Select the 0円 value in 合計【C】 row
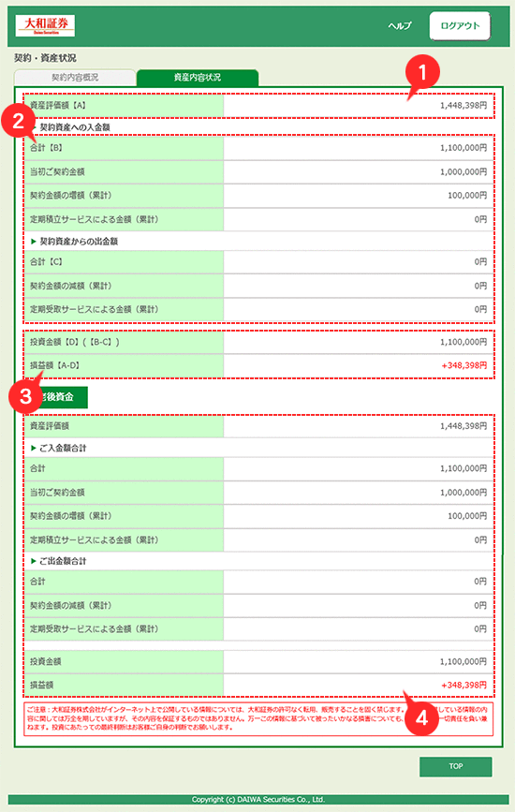This screenshot has width=515, height=812. pyautogui.click(x=480, y=262)
